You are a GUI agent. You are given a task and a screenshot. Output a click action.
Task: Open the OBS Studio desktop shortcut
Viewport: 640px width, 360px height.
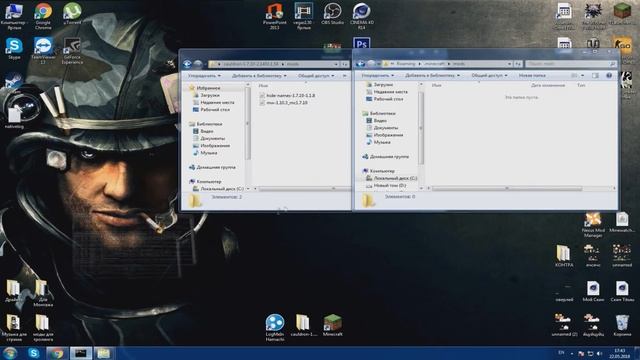click(x=332, y=14)
